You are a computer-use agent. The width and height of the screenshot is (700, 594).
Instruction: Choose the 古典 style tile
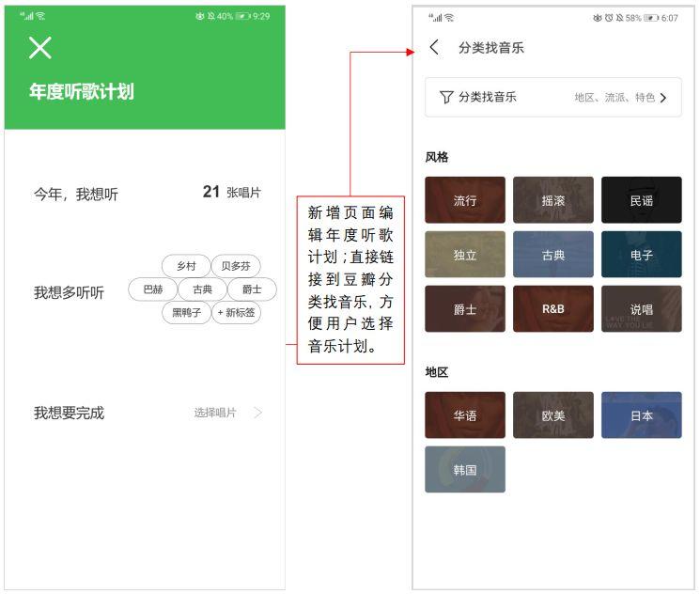[553, 254]
